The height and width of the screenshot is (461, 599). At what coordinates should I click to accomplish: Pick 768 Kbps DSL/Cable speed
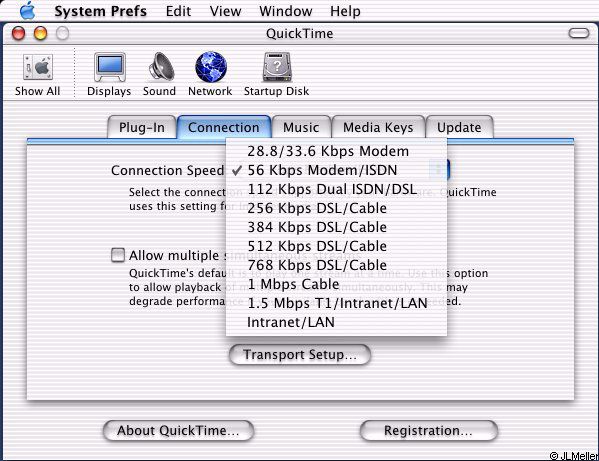[336, 265]
